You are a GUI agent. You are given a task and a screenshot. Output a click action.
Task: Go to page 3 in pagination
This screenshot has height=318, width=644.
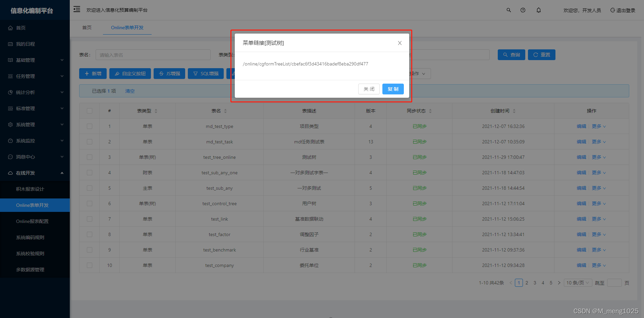(535, 283)
